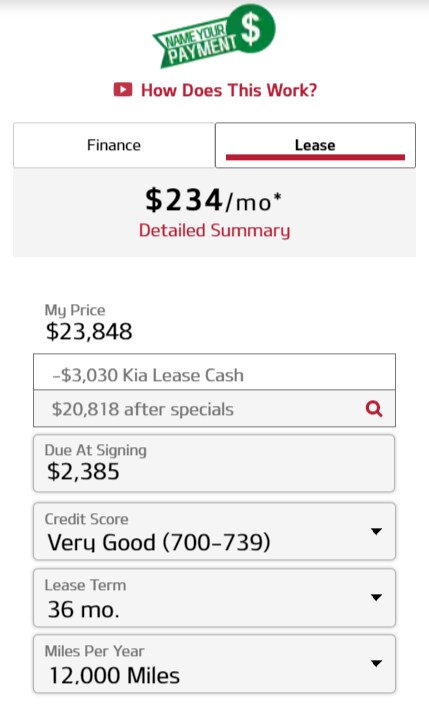Click the Lease Term dropdown arrow
The height and width of the screenshot is (712, 429).
[x=376, y=597]
